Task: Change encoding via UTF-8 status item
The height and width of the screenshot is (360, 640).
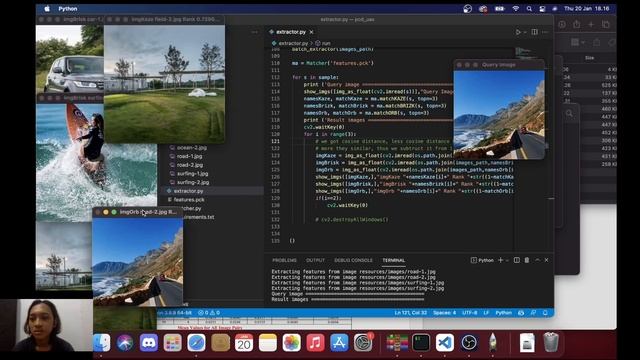Action: (x=469, y=313)
